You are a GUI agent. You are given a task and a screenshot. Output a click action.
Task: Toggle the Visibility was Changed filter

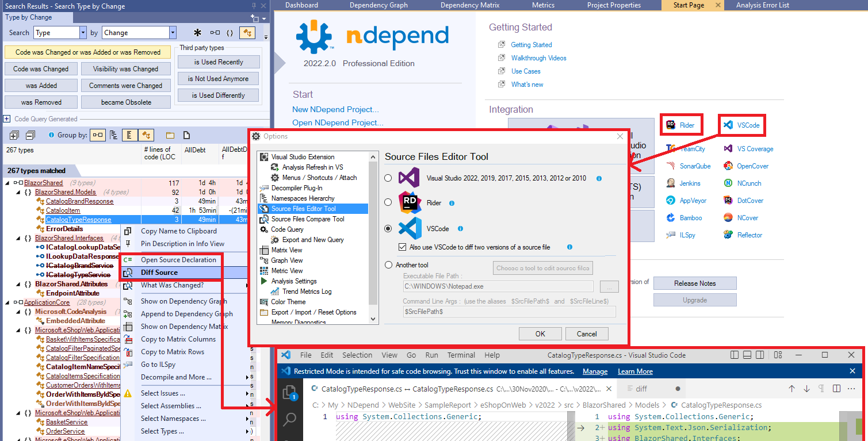click(x=126, y=69)
